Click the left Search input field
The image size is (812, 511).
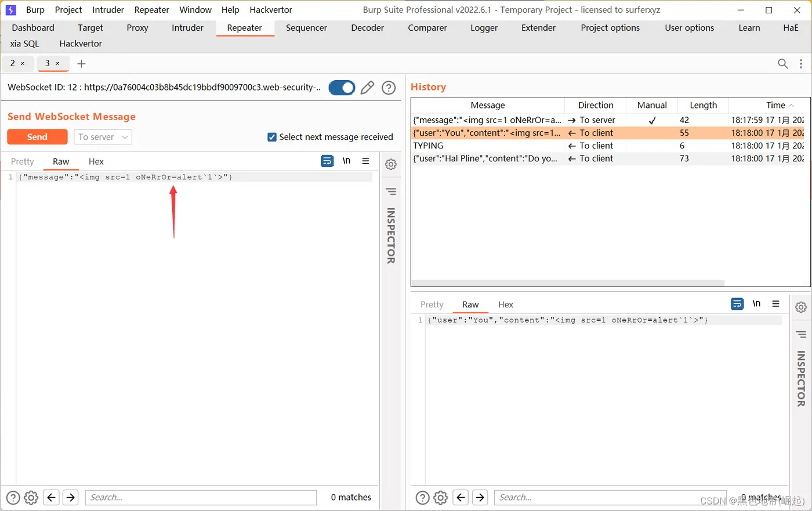pyautogui.click(x=201, y=498)
